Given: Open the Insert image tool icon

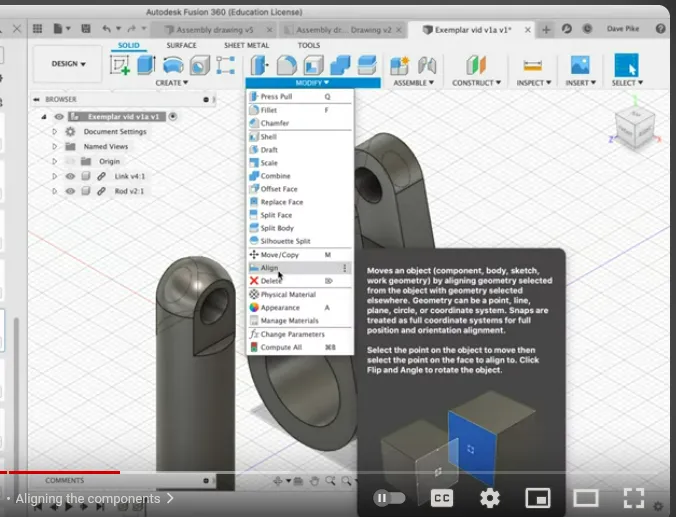Looking at the screenshot, I should pos(579,65).
